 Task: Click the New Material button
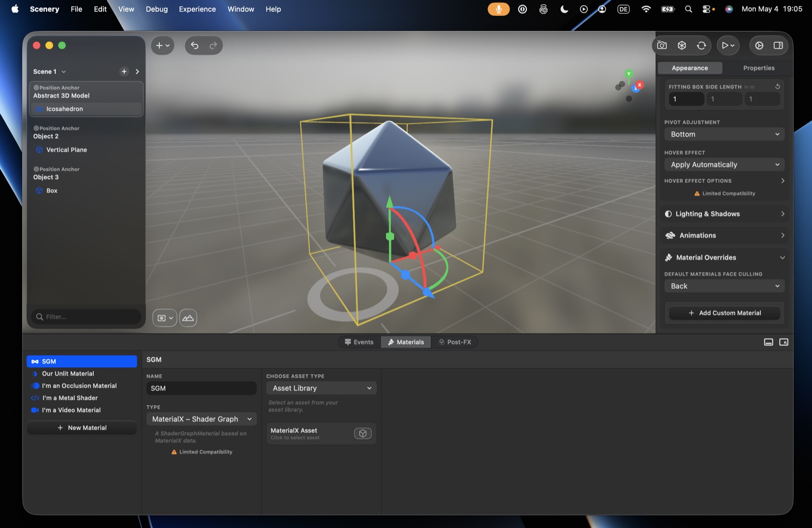point(82,428)
